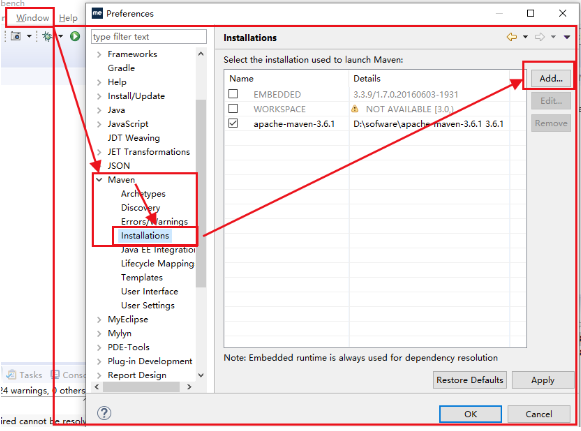The image size is (581, 431).
Task: Expand the Java preferences node
Action: [99, 110]
